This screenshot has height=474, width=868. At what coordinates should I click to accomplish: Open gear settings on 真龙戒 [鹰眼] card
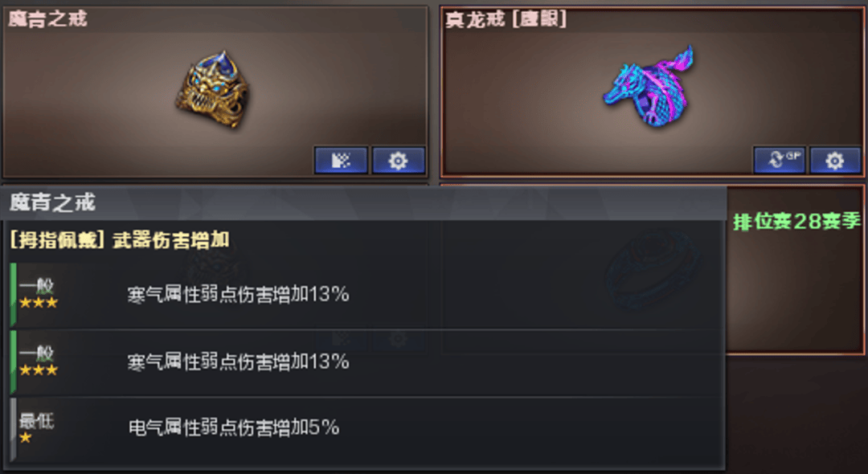(835, 161)
